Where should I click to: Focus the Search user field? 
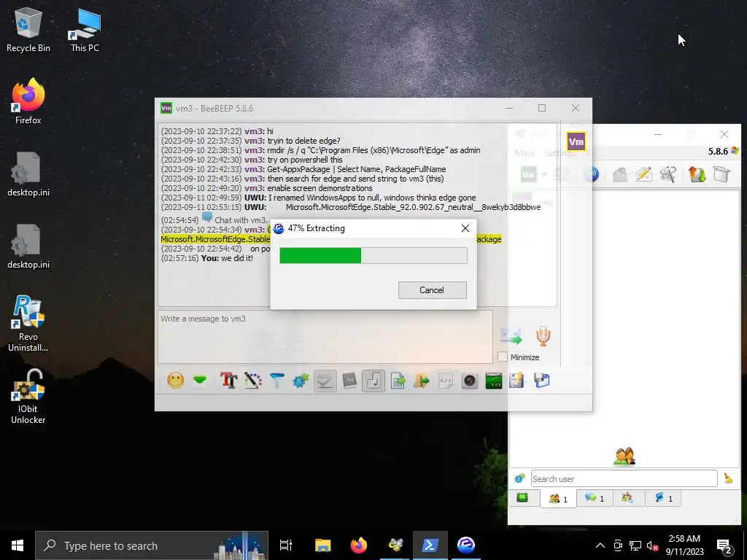624,478
